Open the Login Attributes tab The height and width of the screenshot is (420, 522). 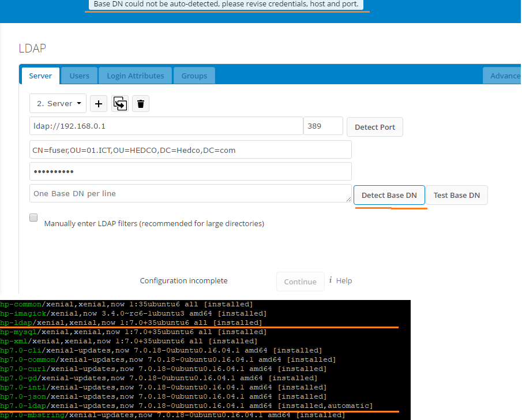pyautogui.click(x=136, y=76)
